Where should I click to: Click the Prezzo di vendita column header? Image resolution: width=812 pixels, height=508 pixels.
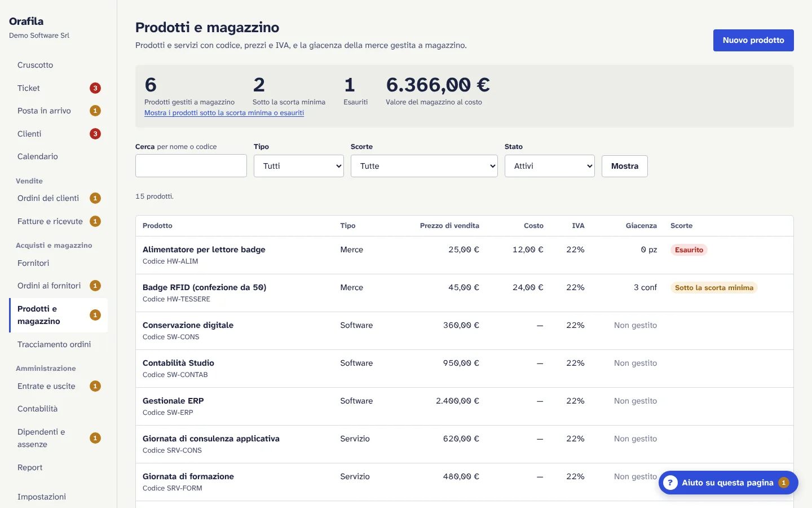click(449, 226)
